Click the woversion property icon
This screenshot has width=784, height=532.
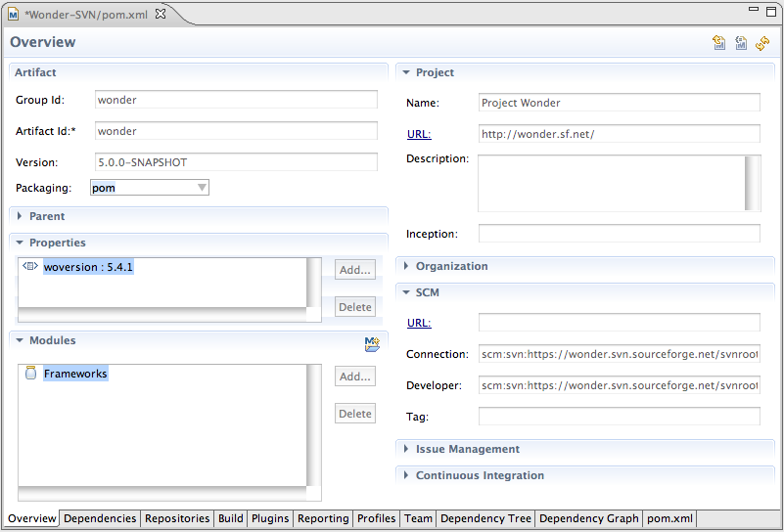click(30, 266)
